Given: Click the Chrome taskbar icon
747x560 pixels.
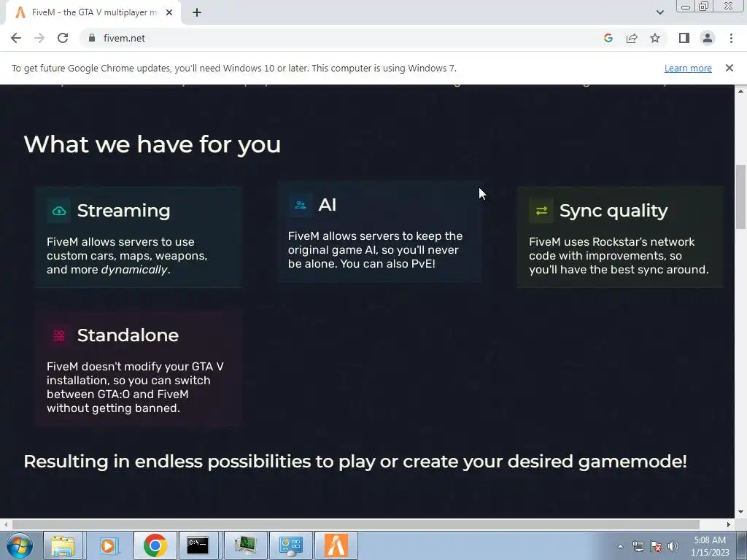Looking at the screenshot, I should (x=155, y=545).
